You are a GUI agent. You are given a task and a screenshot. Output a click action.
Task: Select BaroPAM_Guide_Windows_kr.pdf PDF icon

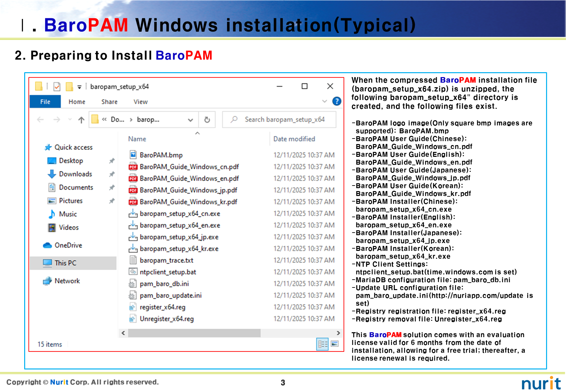coord(133,202)
